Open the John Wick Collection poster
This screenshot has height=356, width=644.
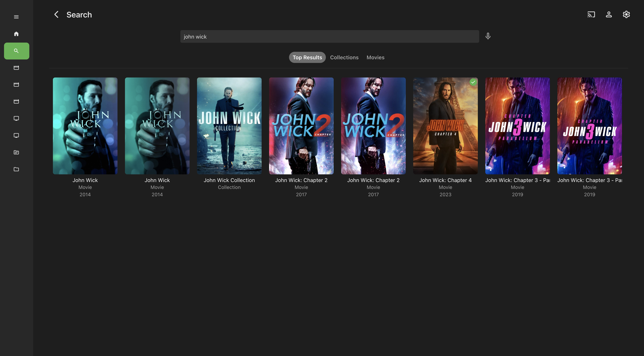[x=229, y=126]
